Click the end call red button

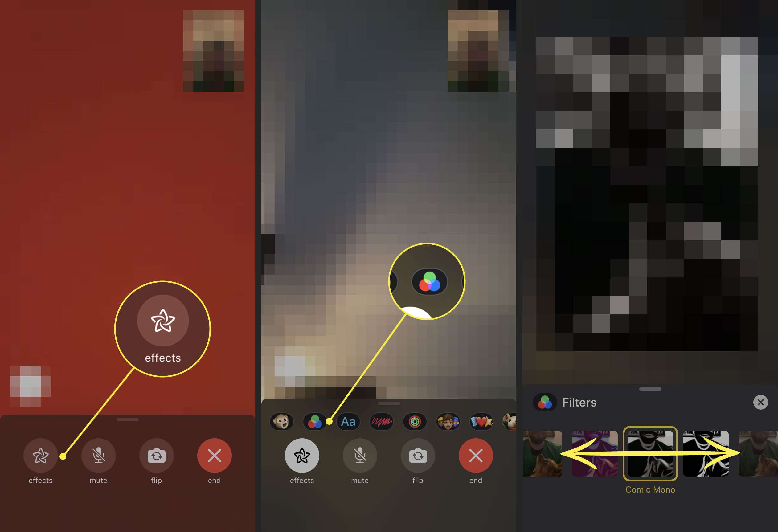pos(214,455)
